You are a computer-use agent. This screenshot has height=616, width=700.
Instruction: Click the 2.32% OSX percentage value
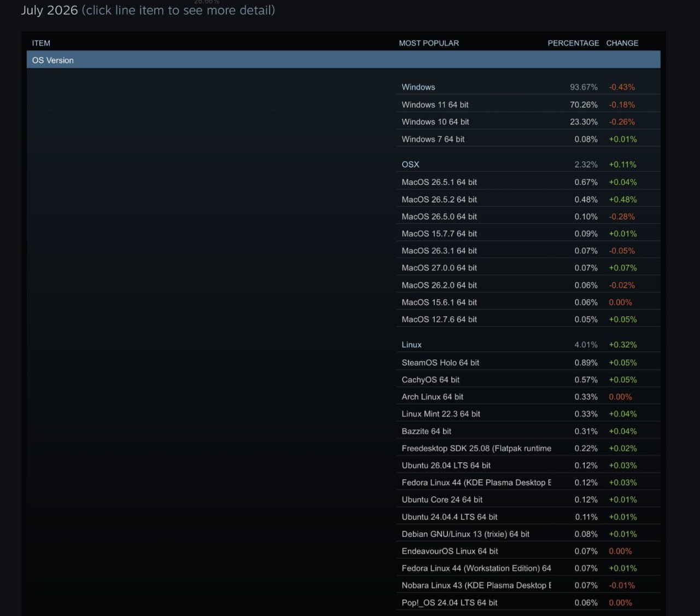[586, 164]
